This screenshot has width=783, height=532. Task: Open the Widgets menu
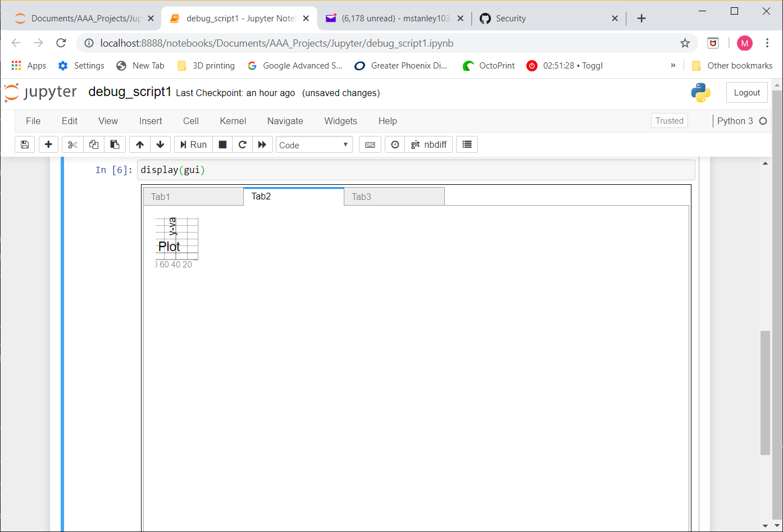tap(340, 121)
